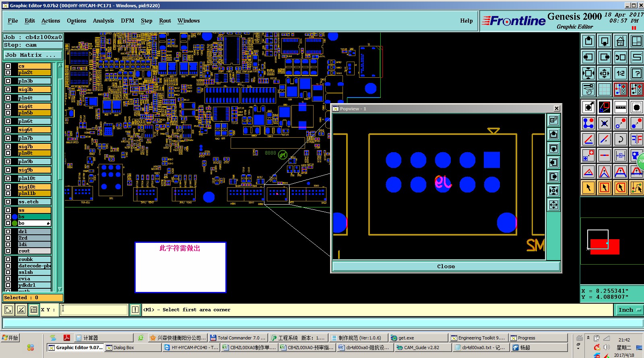The image size is (644, 358).
Task: Click the dotted circle selection filter icon
Action: 636,107
